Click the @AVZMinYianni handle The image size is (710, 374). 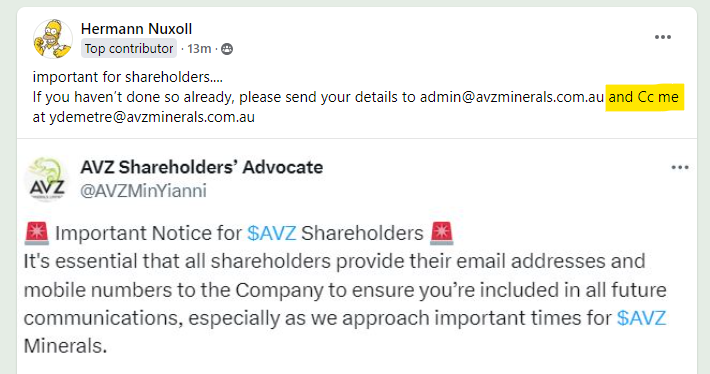[143, 191]
